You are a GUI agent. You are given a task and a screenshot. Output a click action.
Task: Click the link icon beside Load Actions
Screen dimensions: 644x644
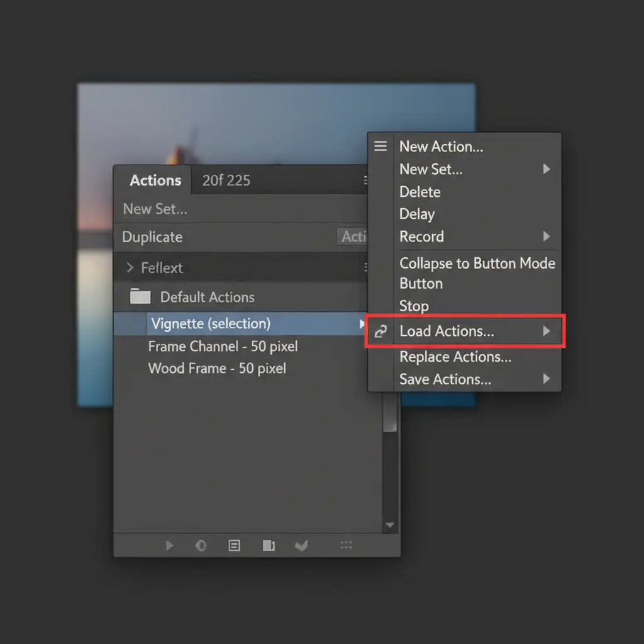[380, 331]
